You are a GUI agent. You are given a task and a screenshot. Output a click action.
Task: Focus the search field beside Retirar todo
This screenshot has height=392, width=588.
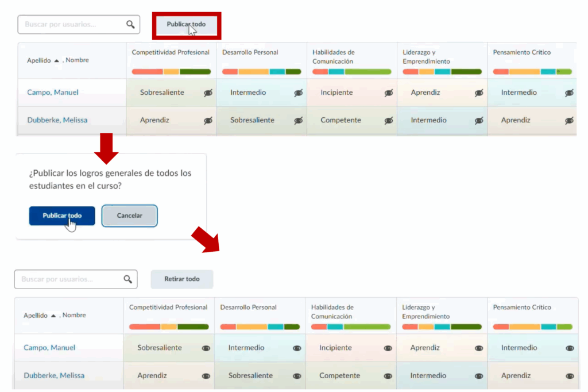(70, 279)
